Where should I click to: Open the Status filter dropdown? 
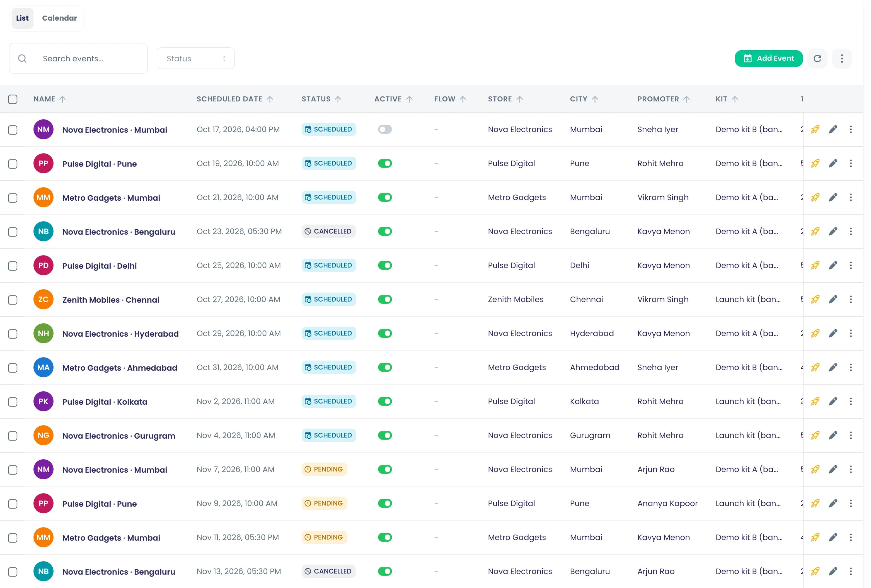point(196,59)
